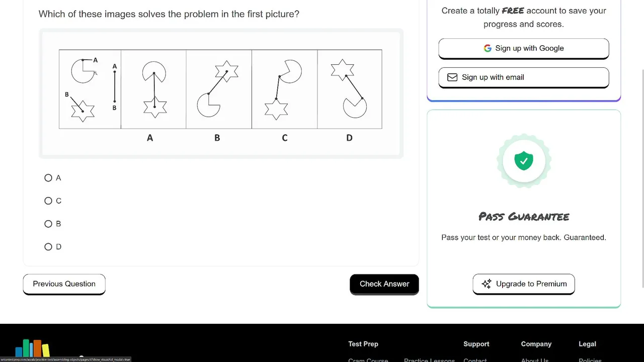Image resolution: width=644 pixels, height=362 pixels.
Task: Open the Test Prep footer section
Action: pos(363,344)
